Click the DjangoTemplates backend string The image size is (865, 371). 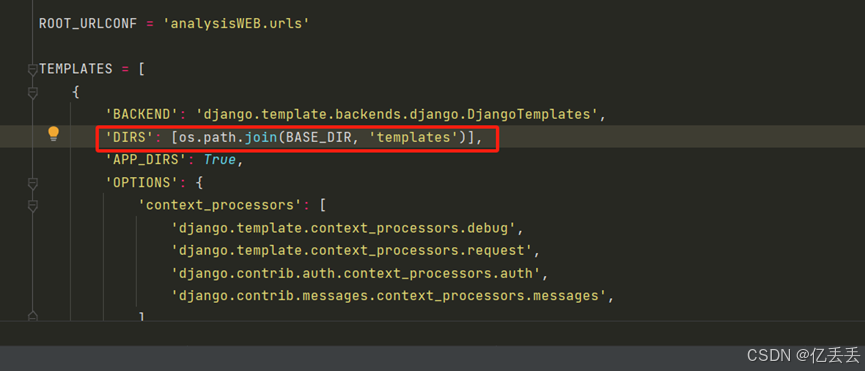click(x=397, y=115)
